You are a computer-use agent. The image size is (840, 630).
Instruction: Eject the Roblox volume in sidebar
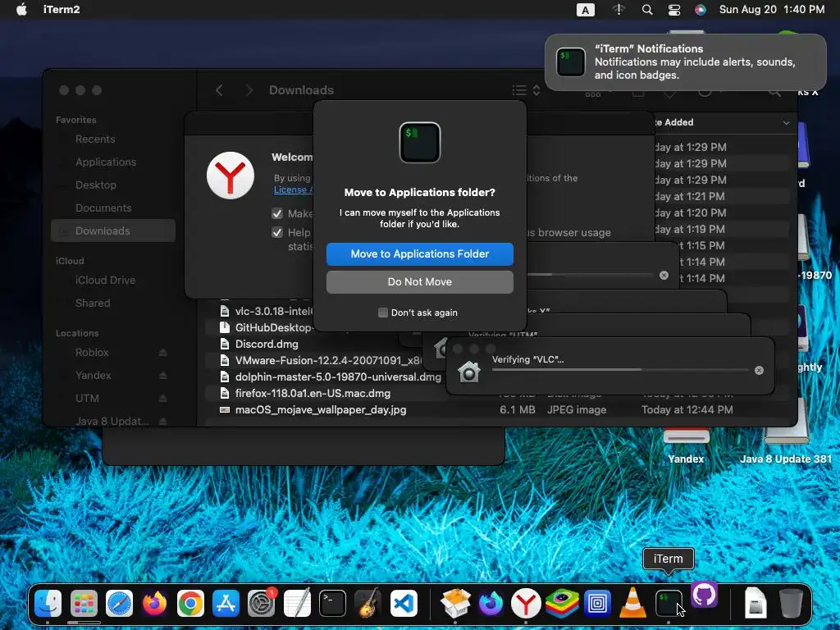163,353
